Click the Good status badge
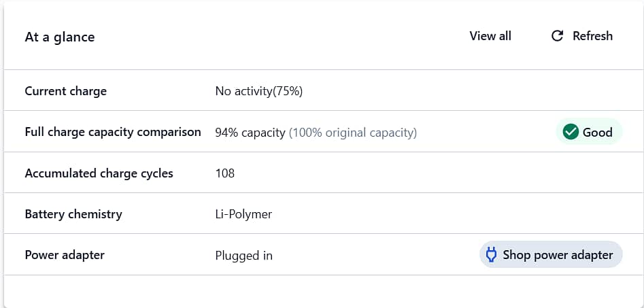 pyautogui.click(x=589, y=132)
